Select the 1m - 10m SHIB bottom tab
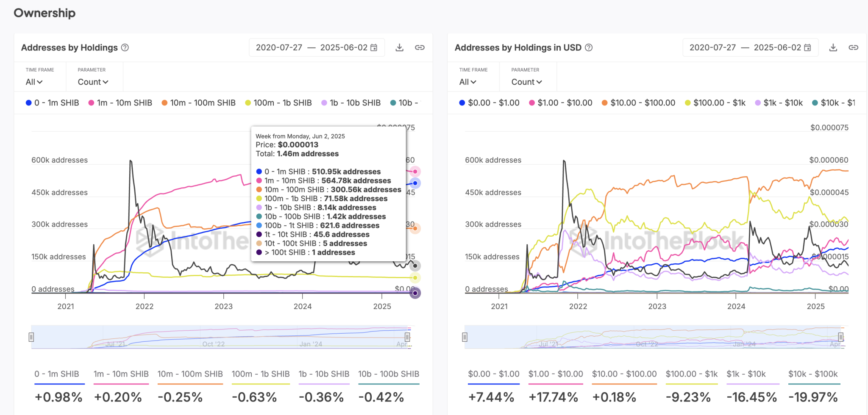The width and height of the screenshot is (868, 415). click(x=121, y=374)
